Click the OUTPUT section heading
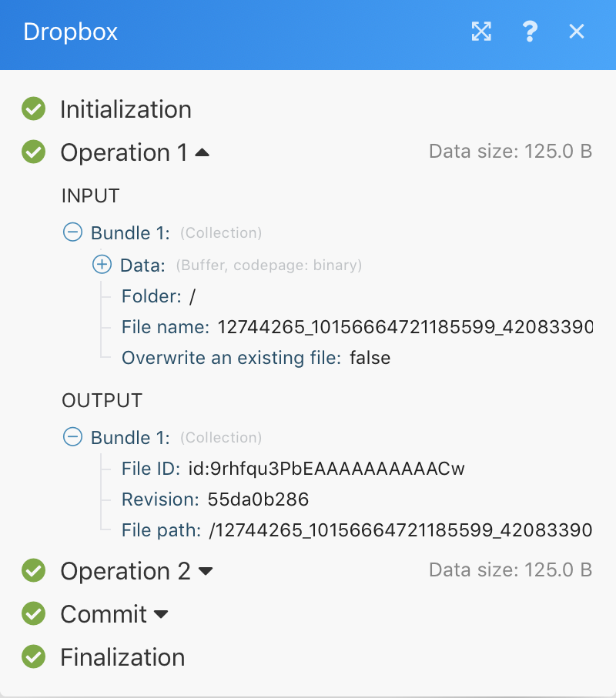Viewport: 616px width, 698px height. click(x=102, y=401)
